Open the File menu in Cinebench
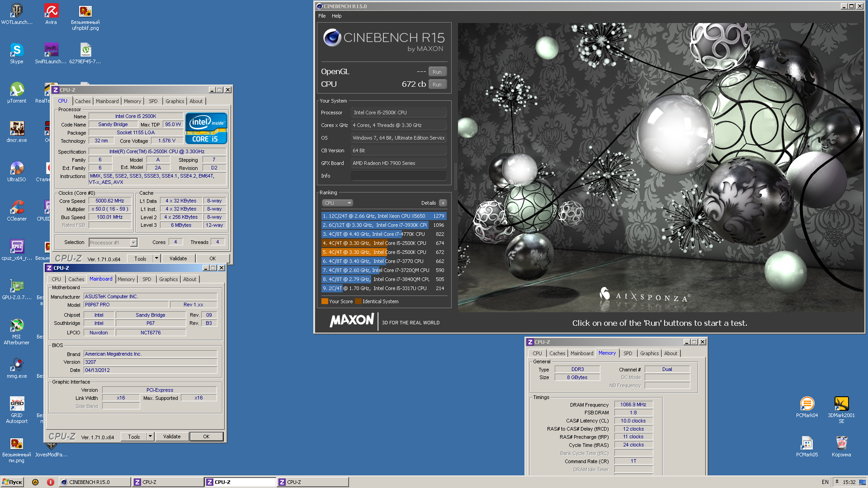The width and height of the screenshot is (868, 488). tap(322, 16)
